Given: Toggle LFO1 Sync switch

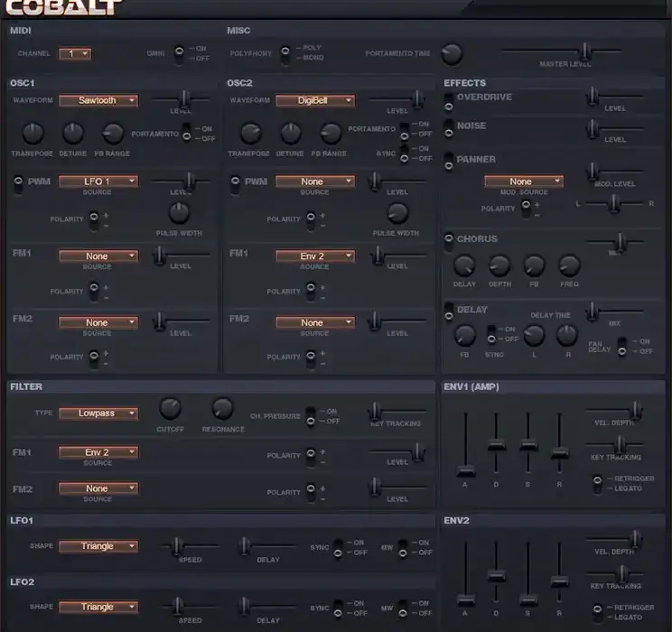Looking at the screenshot, I should coord(338,548).
